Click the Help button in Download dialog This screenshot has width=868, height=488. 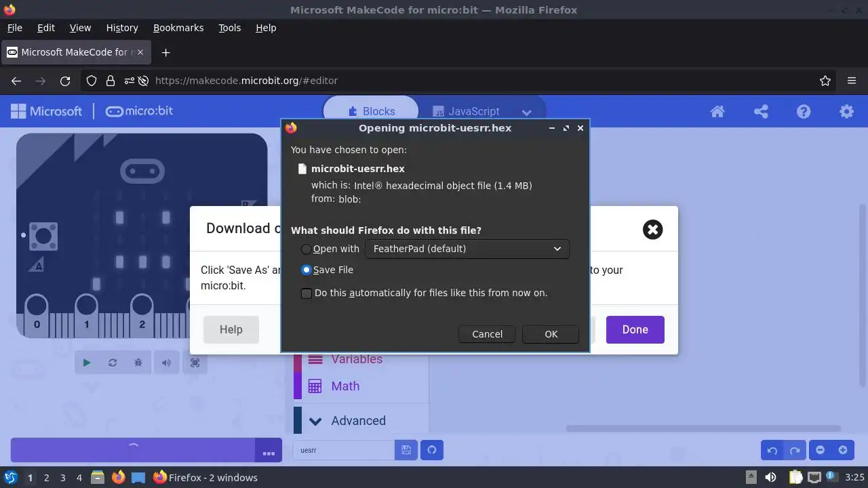click(x=231, y=329)
